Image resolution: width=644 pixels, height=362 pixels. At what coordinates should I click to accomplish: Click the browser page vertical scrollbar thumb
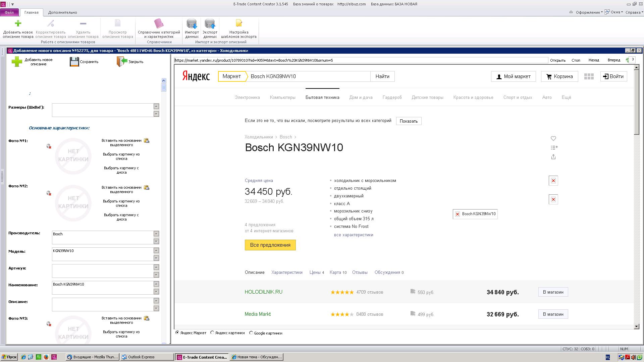(x=637, y=102)
